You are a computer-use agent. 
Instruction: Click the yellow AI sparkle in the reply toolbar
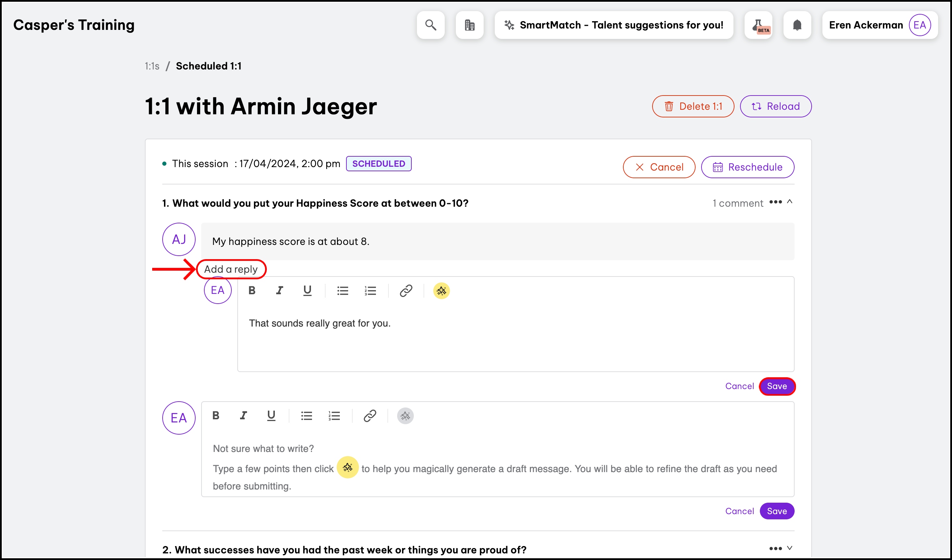(441, 290)
